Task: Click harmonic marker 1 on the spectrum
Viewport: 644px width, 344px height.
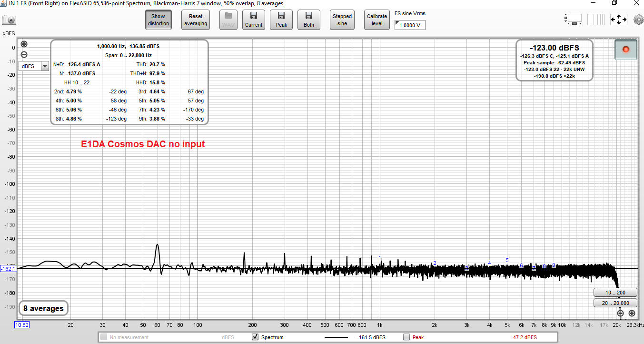Action: [x=380, y=258]
